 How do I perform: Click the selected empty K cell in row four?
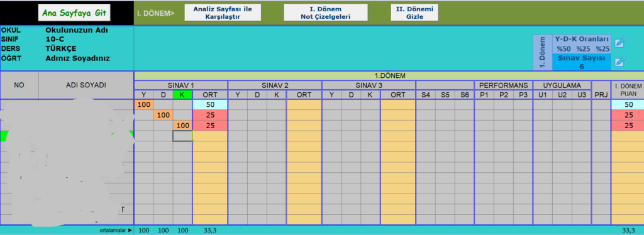coord(182,136)
